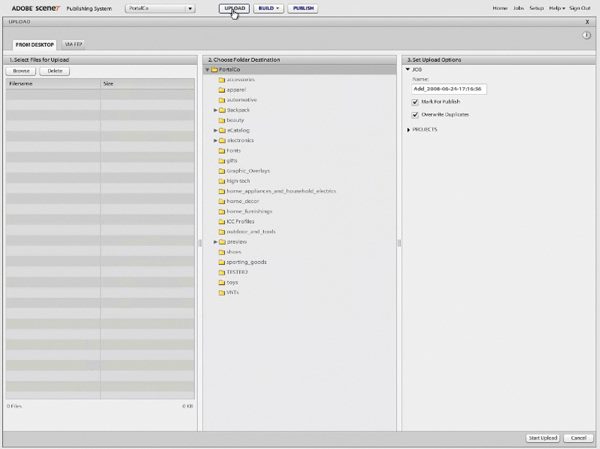Expand the Backpack folder tree node

[215, 109]
